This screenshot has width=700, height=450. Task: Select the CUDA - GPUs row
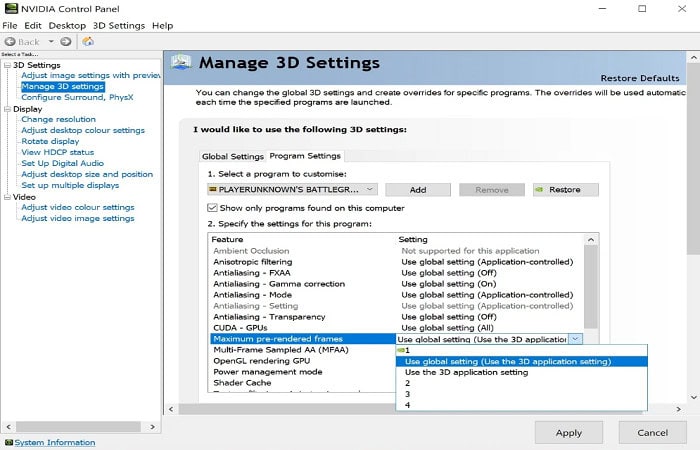(x=396, y=328)
